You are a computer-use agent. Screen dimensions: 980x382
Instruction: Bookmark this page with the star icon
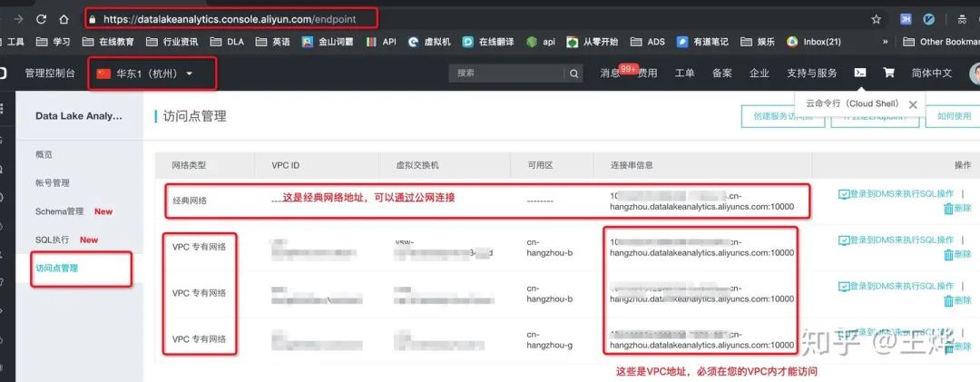coord(877,19)
